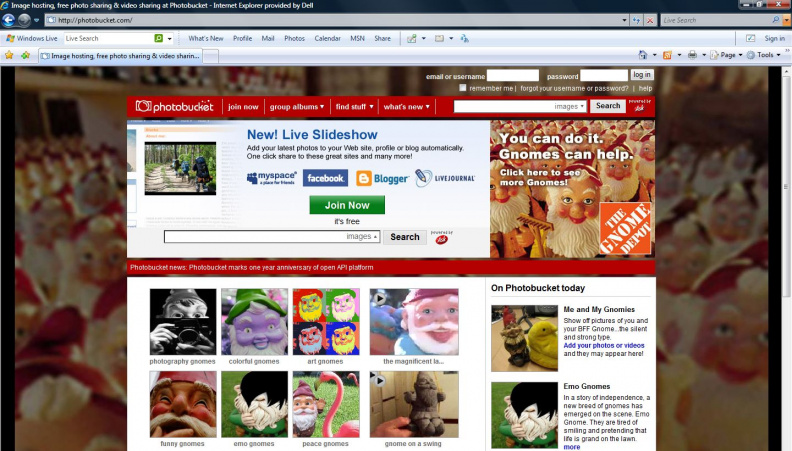Screen dimensions: 792x451
Task: Open images type dropdown in header search
Action: 570,107
